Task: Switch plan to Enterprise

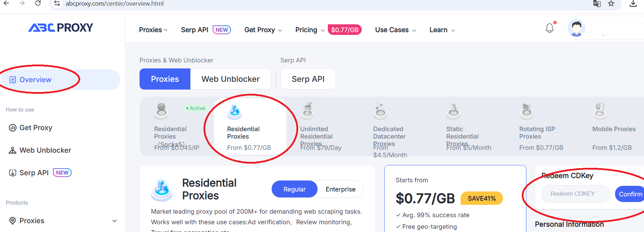Action: click(341, 189)
